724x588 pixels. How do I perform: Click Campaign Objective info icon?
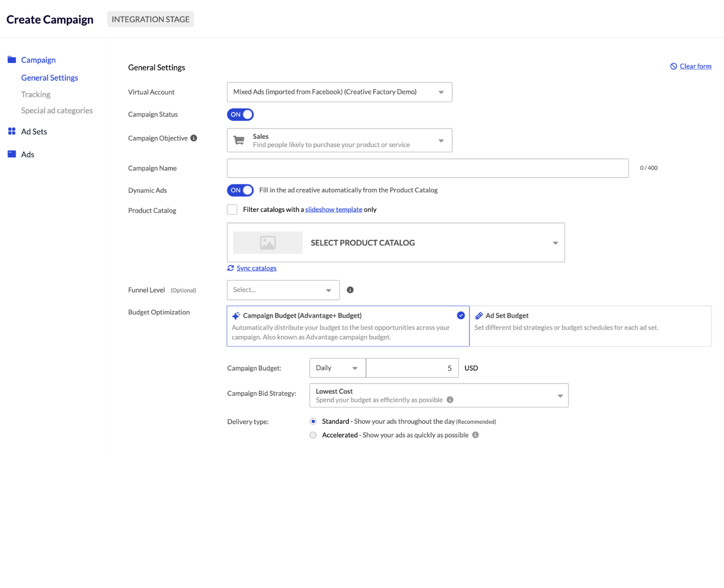click(194, 138)
